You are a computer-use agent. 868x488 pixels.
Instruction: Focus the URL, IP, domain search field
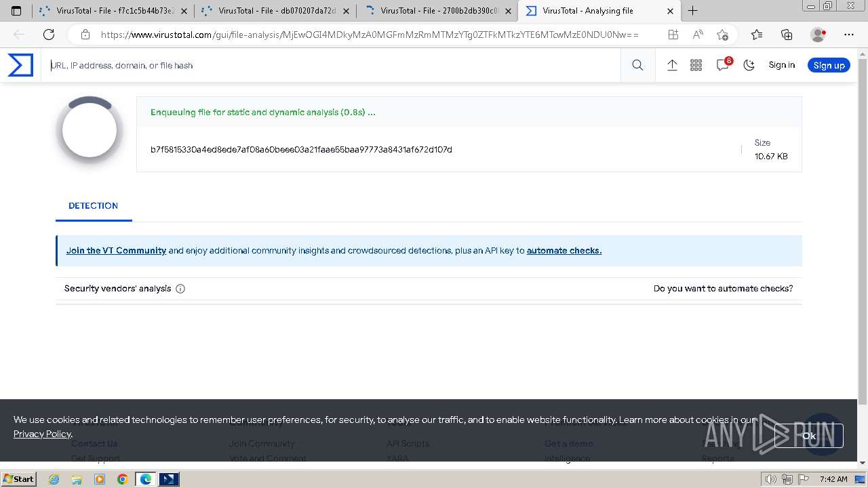coord(332,65)
